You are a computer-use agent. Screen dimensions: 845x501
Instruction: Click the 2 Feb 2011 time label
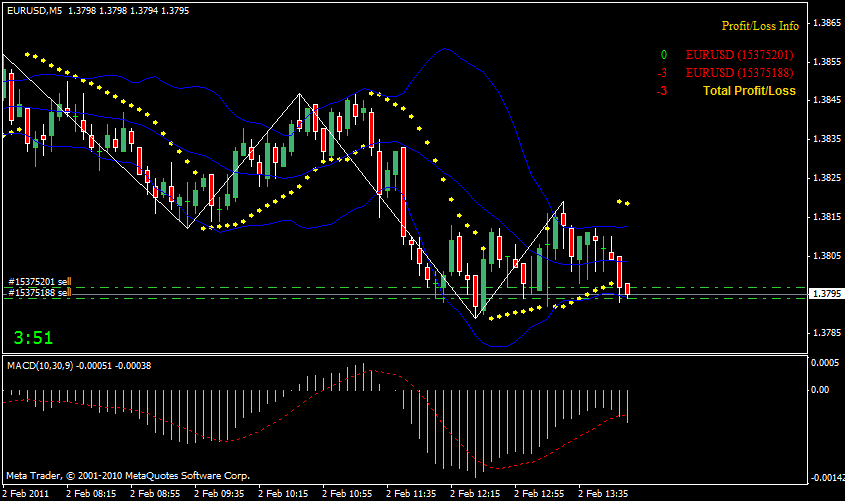(26, 493)
